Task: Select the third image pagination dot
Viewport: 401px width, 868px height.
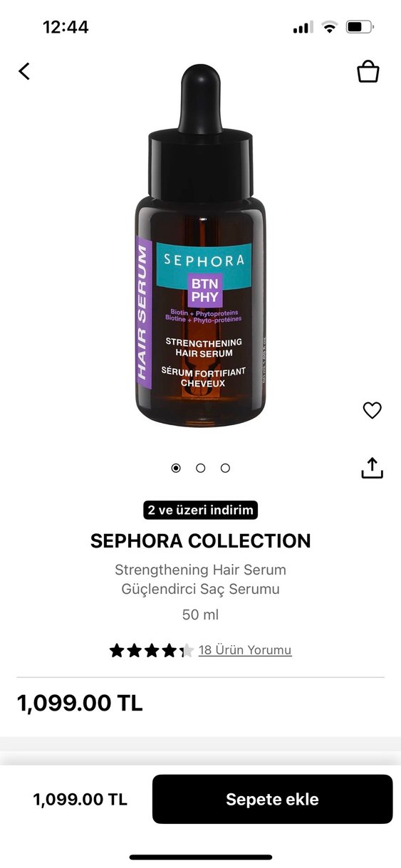Action: (225, 468)
